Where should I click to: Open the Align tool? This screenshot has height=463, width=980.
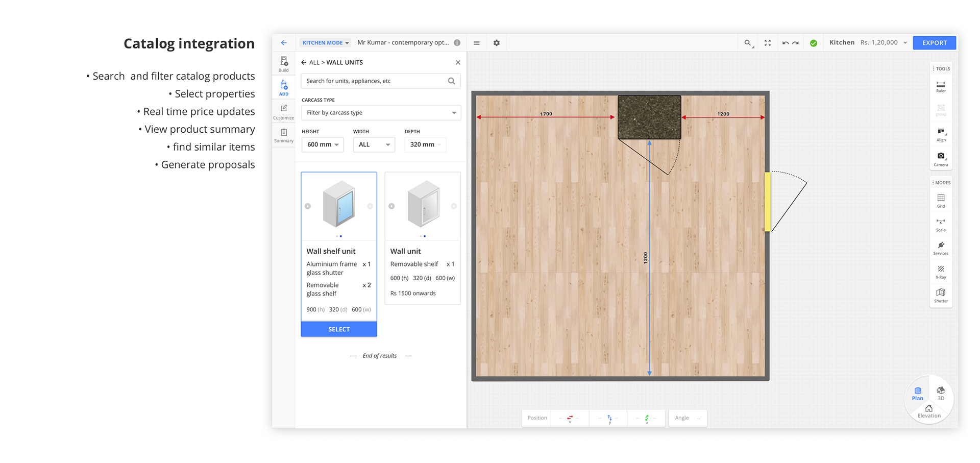click(941, 135)
